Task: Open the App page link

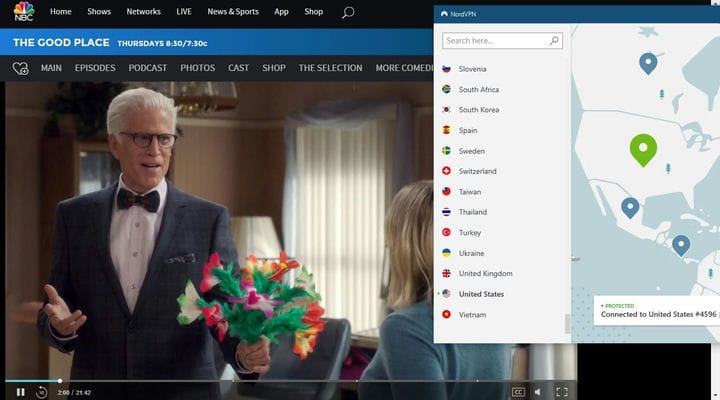Action: pyautogui.click(x=281, y=11)
